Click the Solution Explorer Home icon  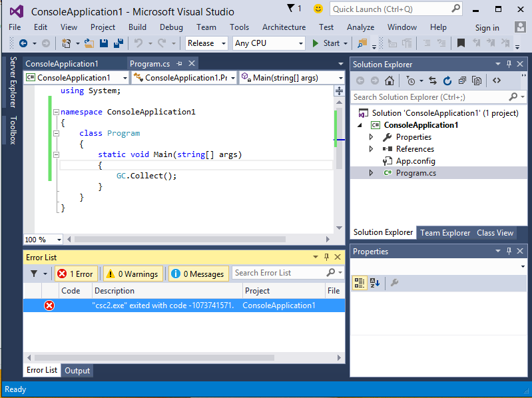(390, 81)
